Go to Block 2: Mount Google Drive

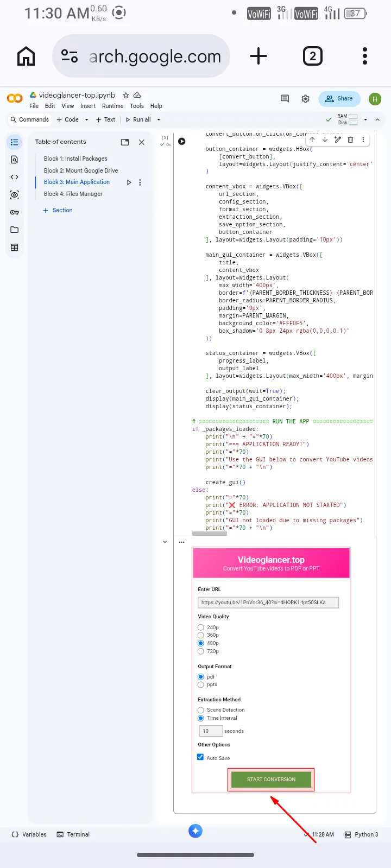pos(81,170)
